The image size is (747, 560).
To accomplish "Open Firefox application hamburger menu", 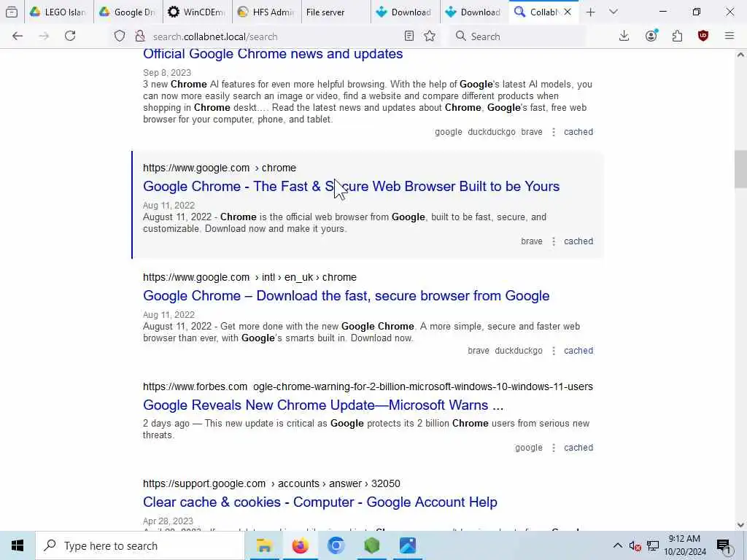I will point(729,36).
